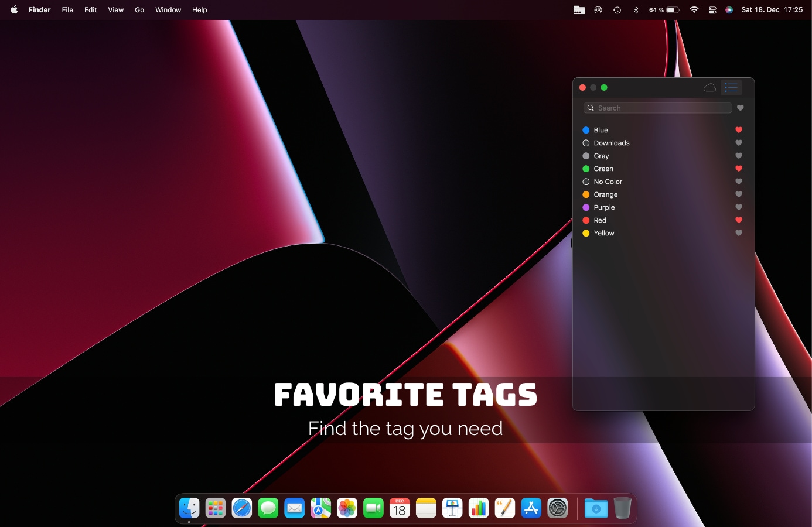The height and width of the screenshot is (527, 812).
Task: Toggle favorites filter heart beside search
Action: (741, 108)
